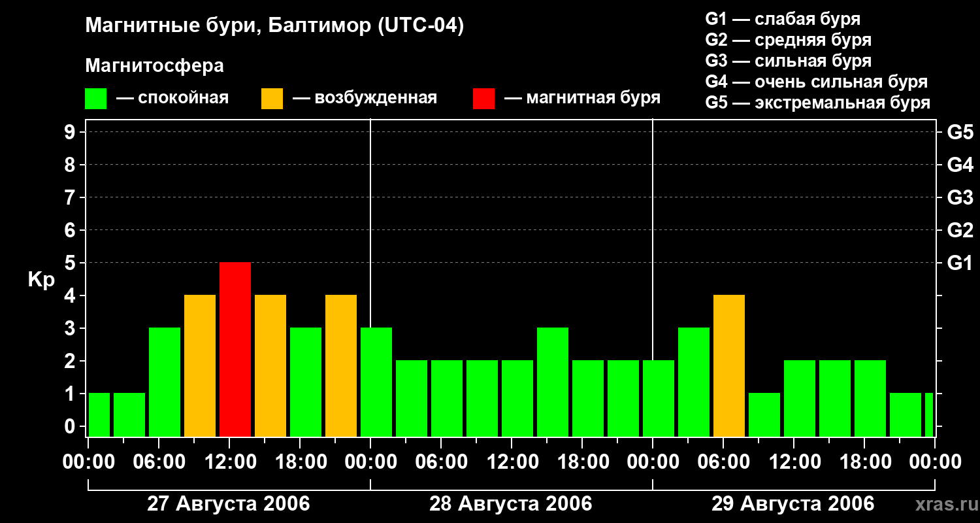Click the '18:00' time label under 28 August
This screenshot has width=980, height=523.
click(x=583, y=462)
